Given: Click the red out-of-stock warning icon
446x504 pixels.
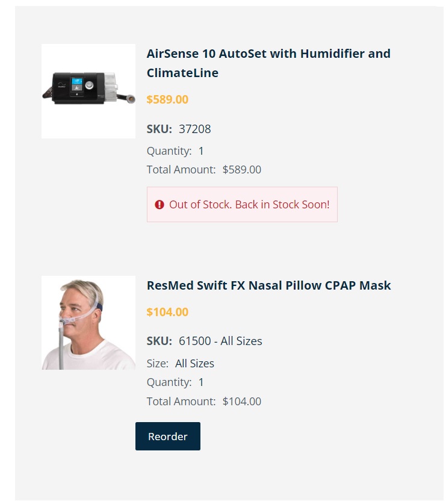Looking at the screenshot, I should pos(160,204).
